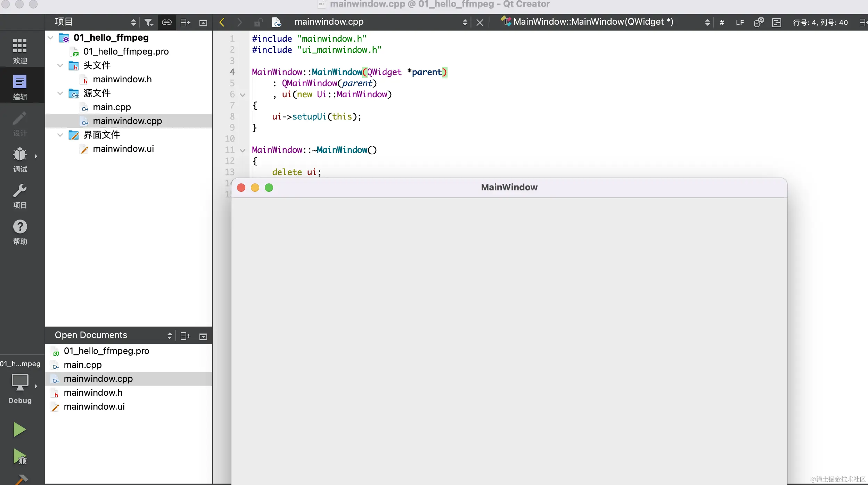Image resolution: width=868 pixels, height=485 pixels.
Task: Zoom the MainWindow app with the green button
Action: 269,188
